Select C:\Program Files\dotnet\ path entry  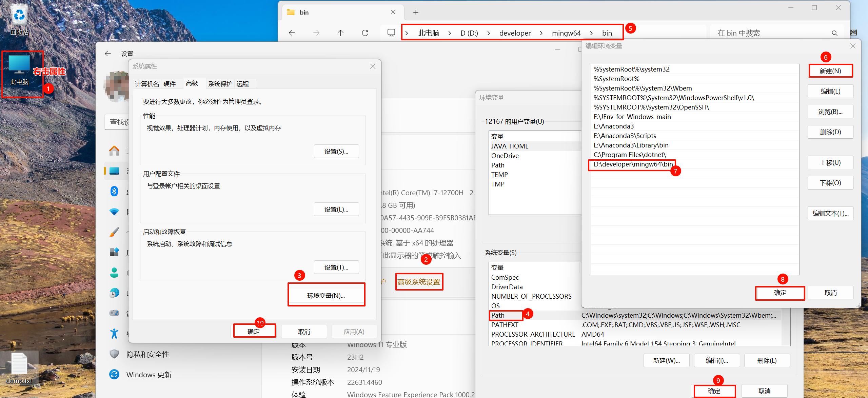(x=695, y=155)
